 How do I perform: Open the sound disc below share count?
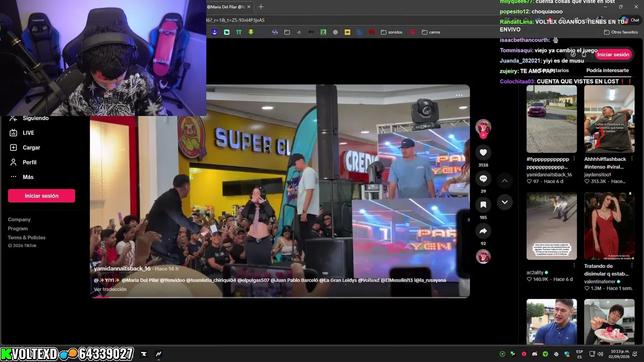pos(483,256)
